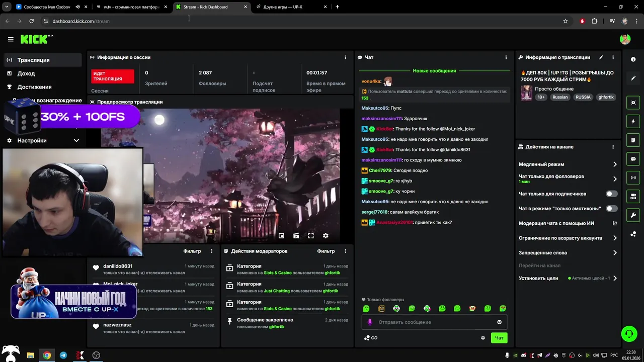Toggle subscribers-only chat switch
Image resolution: width=644 pixels, height=362 pixels.
(x=611, y=194)
